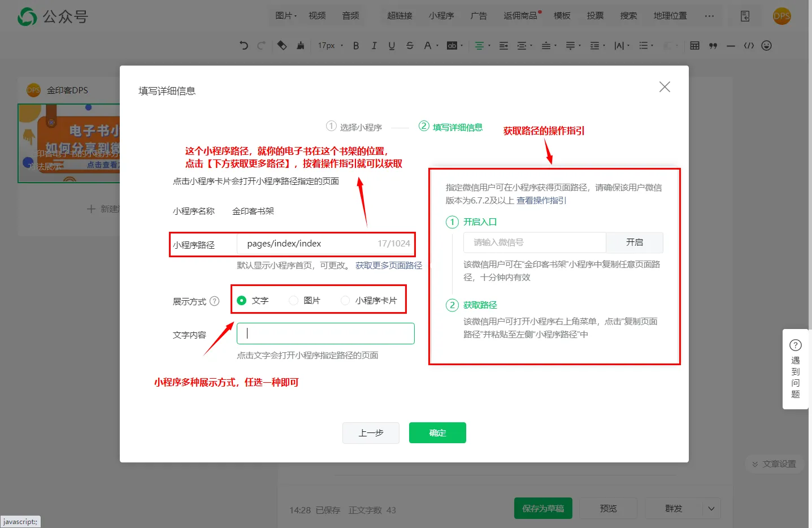812x528 pixels.
Task: Expand the 文章设置 section
Action: coord(774,464)
